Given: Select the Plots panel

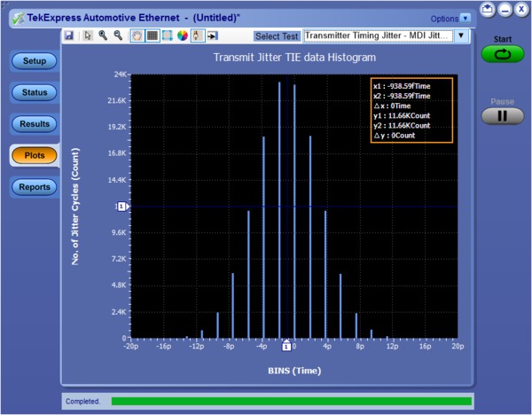Looking at the screenshot, I should click(35, 155).
